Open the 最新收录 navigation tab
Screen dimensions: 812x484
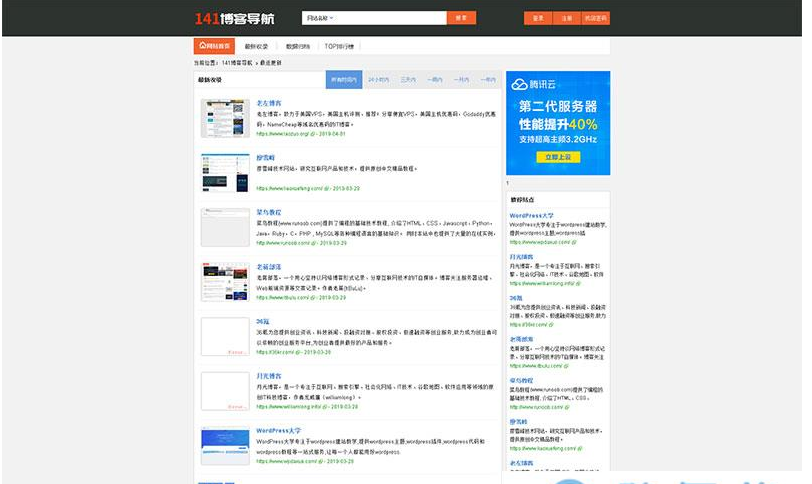tap(256, 46)
